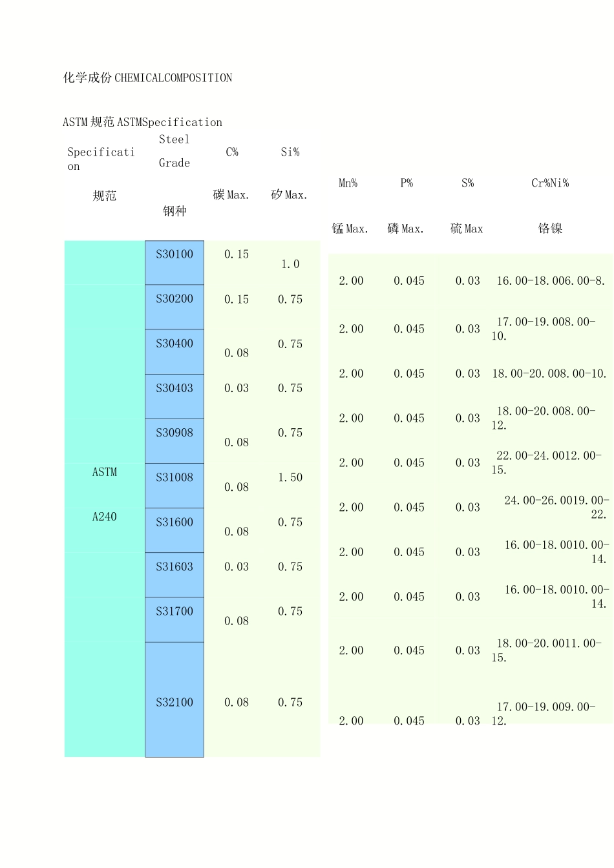Select the S31008 grade cell
The image size is (614, 868).
pyautogui.click(x=175, y=477)
